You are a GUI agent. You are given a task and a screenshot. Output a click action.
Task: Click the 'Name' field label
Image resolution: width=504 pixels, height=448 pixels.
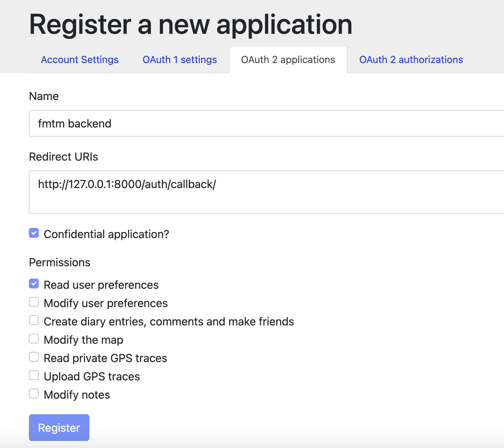click(x=44, y=96)
